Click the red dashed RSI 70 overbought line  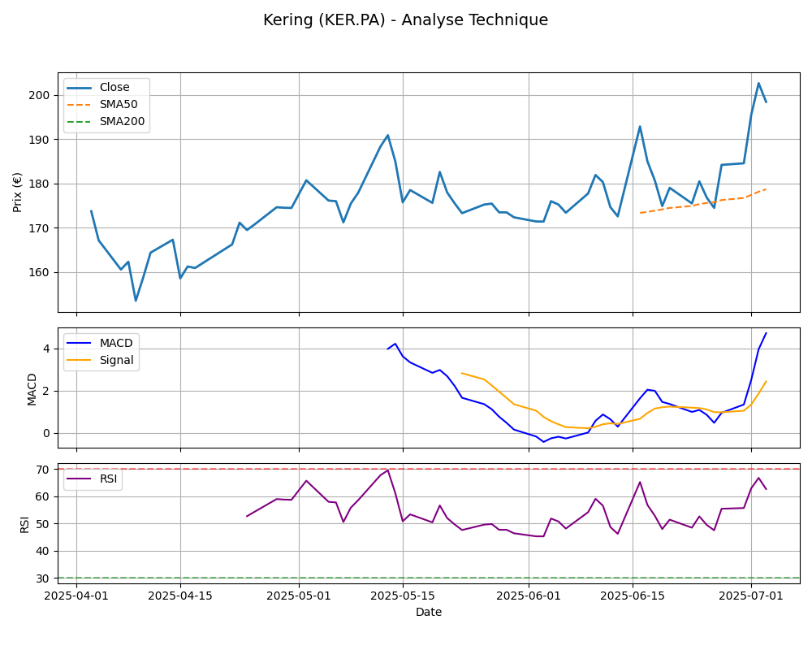point(429,469)
